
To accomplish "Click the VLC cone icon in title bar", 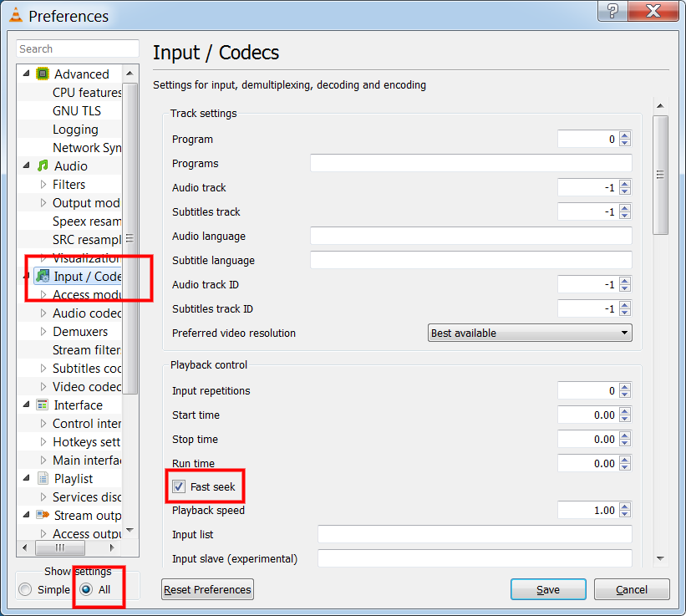I will (x=15, y=15).
